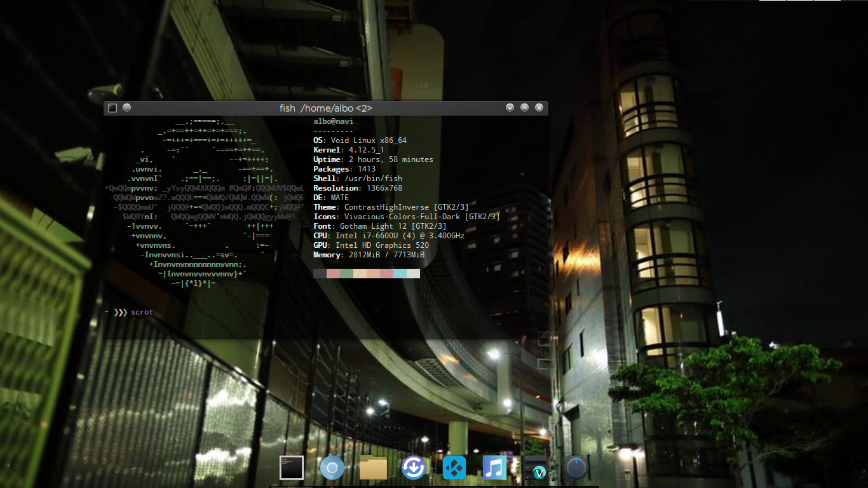Open the software updater dock icon

pyautogui.click(x=414, y=468)
